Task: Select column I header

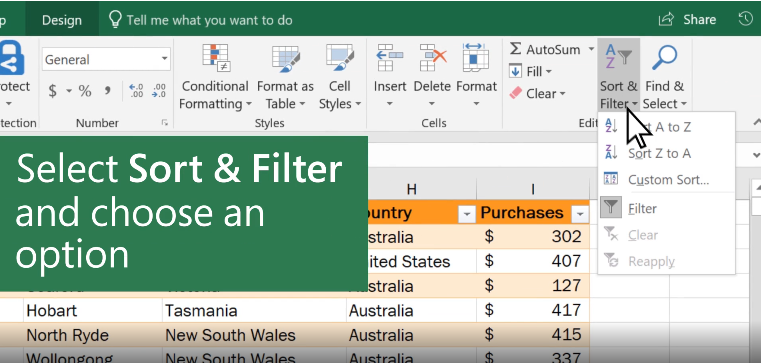Action: [533, 189]
